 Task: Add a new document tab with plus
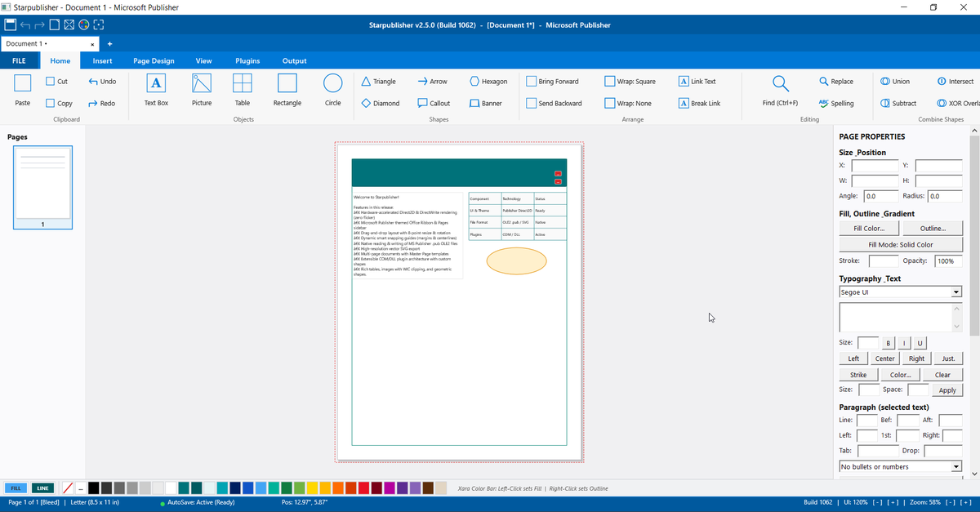coord(109,44)
